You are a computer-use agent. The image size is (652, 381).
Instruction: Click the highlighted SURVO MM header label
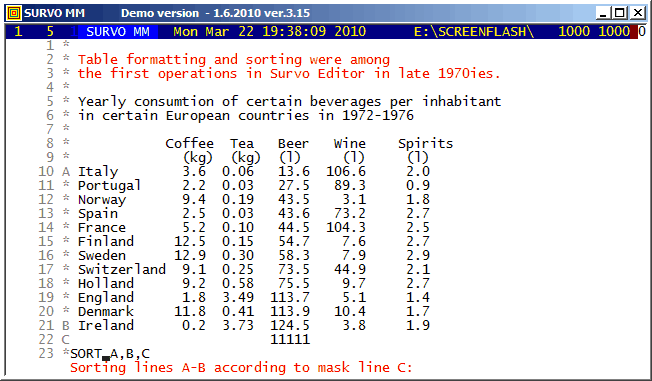[118, 32]
